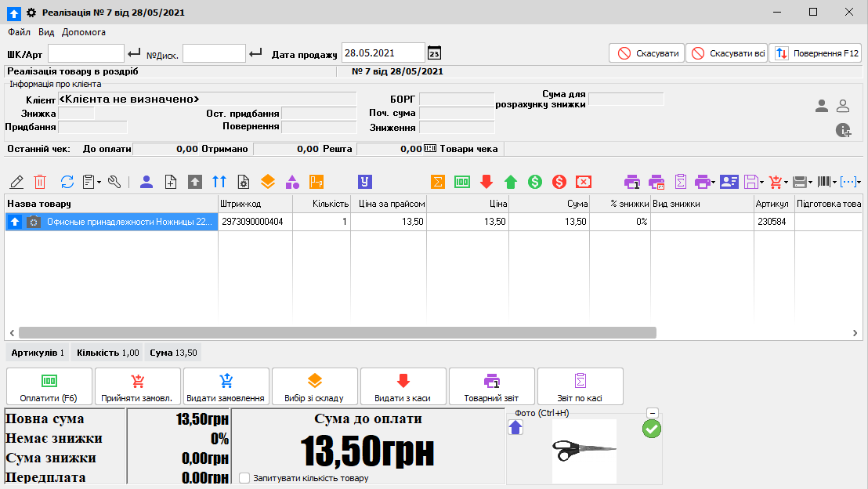868x489 pixels.
Task: Open the Допомога menu
Action: coord(84,32)
